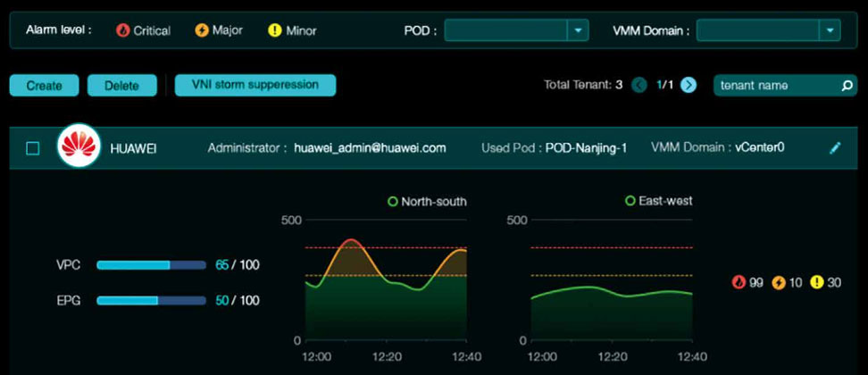Click the search magnifier icon
This screenshot has width=868, height=375.
tap(847, 86)
